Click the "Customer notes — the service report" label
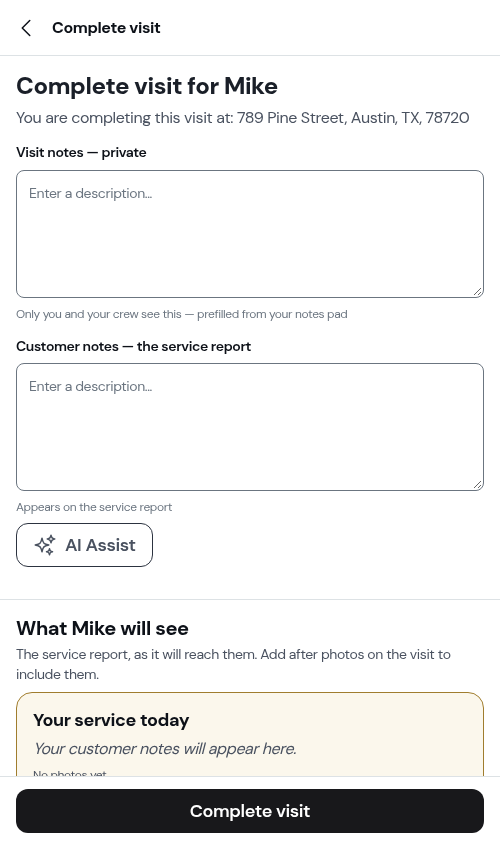 [x=134, y=347]
